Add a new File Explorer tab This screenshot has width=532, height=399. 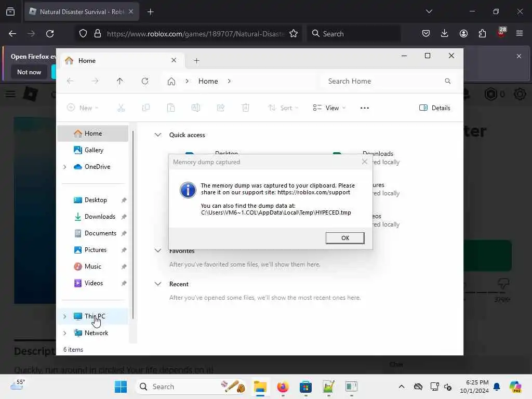[196, 61]
